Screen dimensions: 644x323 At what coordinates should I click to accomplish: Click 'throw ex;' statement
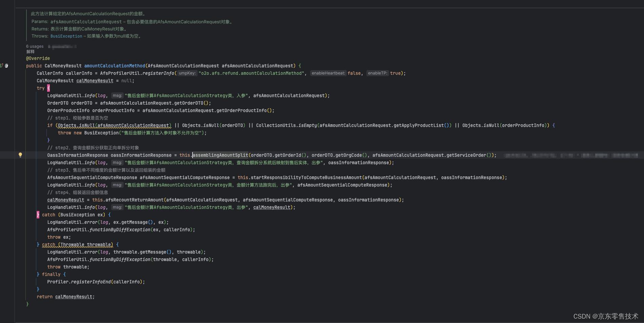click(x=59, y=237)
